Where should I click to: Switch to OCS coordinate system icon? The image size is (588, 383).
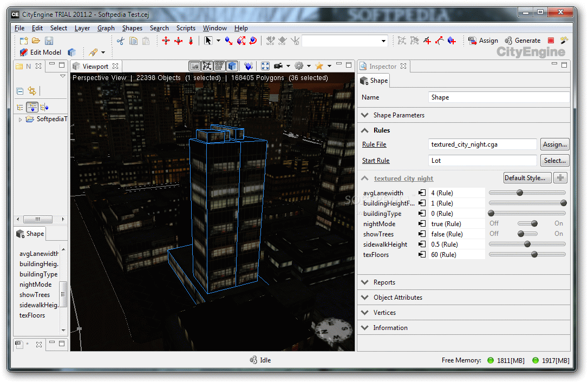click(x=283, y=41)
